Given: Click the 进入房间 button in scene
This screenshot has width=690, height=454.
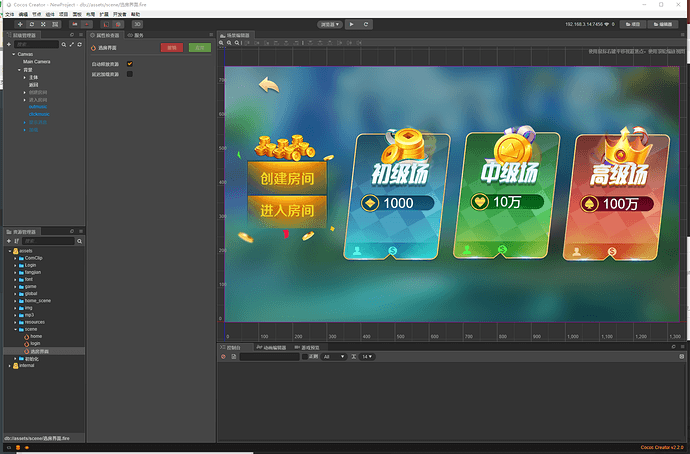Looking at the screenshot, I should (x=287, y=211).
